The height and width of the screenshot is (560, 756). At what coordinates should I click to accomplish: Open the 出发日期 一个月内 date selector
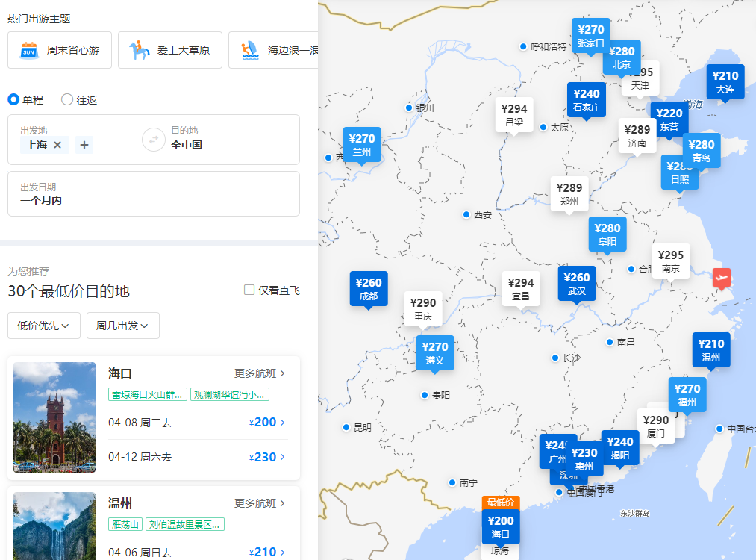pos(153,193)
